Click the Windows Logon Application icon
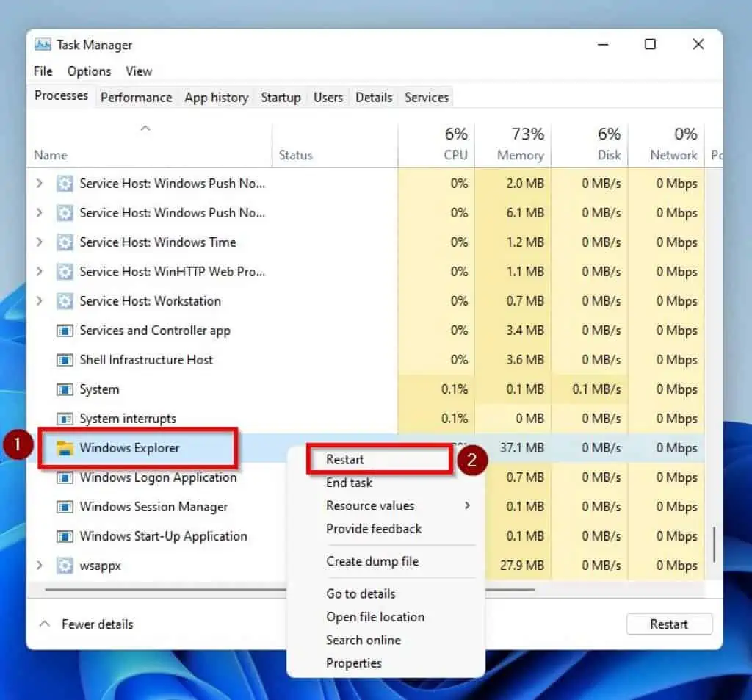Image resolution: width=752 pixels, height=700 pixels. [65, 477]
